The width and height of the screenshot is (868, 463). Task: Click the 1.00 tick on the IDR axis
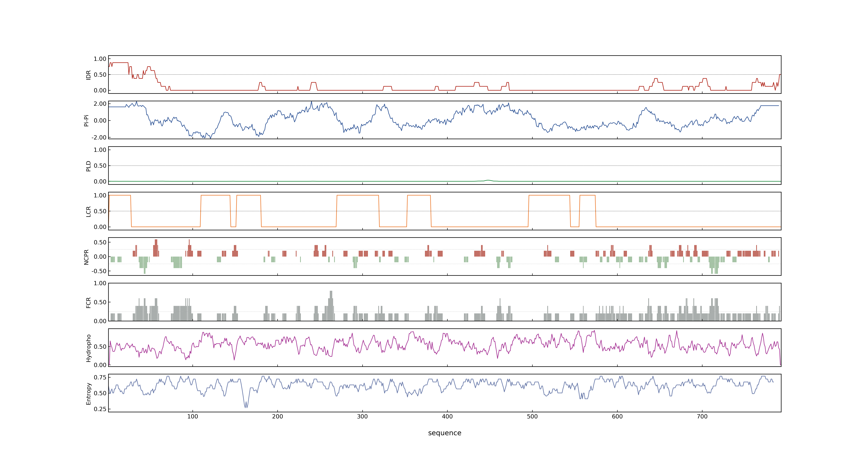(x=100, y=59)
